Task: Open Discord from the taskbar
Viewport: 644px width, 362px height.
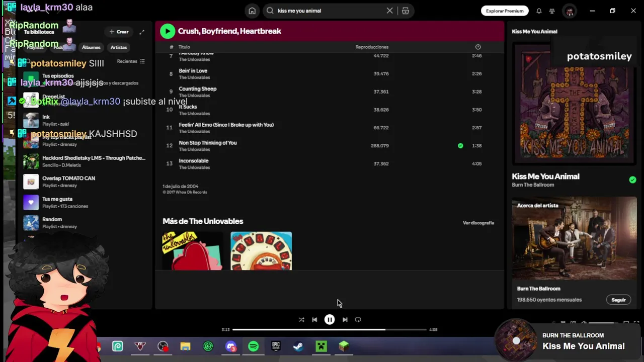Action: click(230, 346)
